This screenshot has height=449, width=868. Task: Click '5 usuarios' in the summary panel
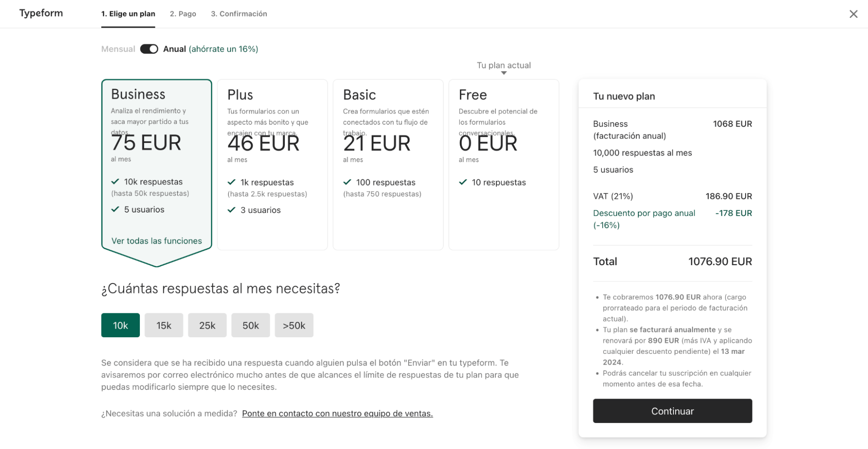613,170
